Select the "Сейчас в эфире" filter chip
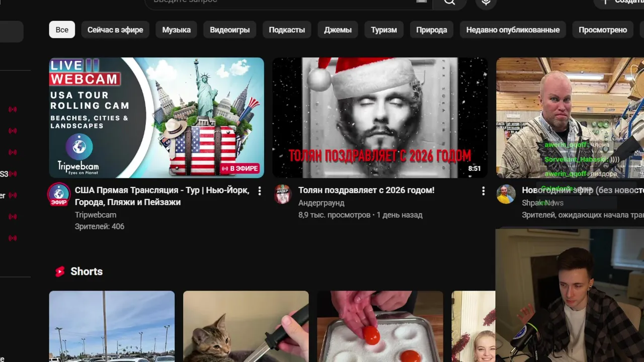Screen dimensions: 644x362 115,30
